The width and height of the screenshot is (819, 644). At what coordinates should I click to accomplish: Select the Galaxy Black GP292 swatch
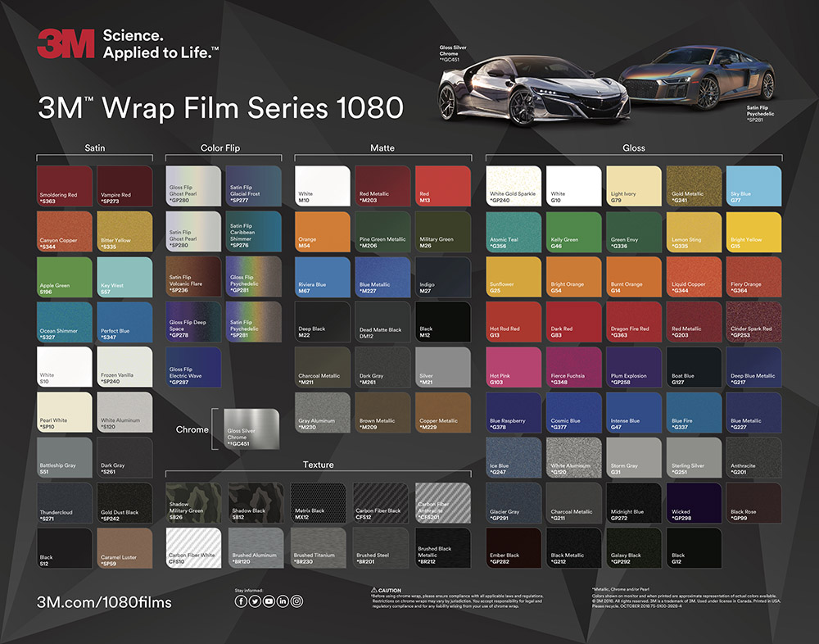point(634,548)
